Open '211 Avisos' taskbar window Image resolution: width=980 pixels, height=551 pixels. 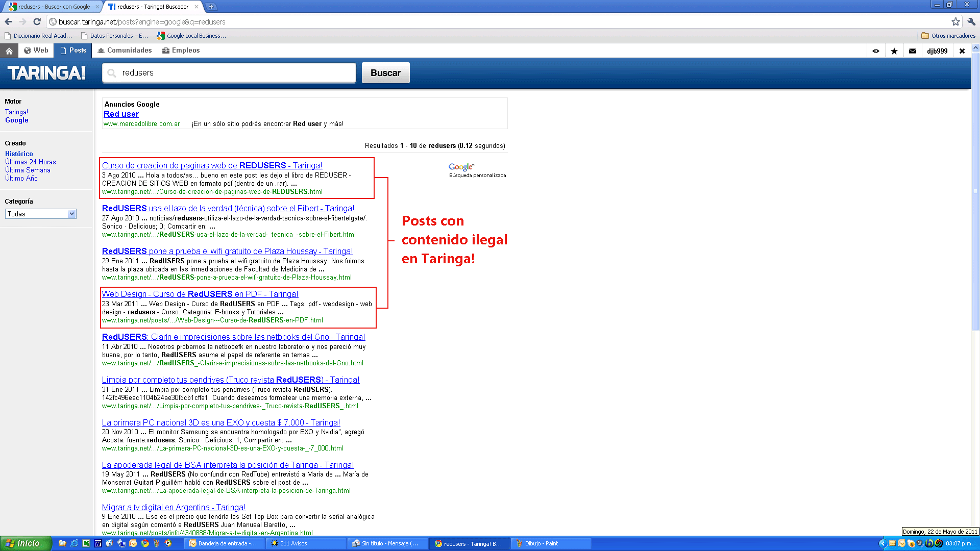click(306, 543)
